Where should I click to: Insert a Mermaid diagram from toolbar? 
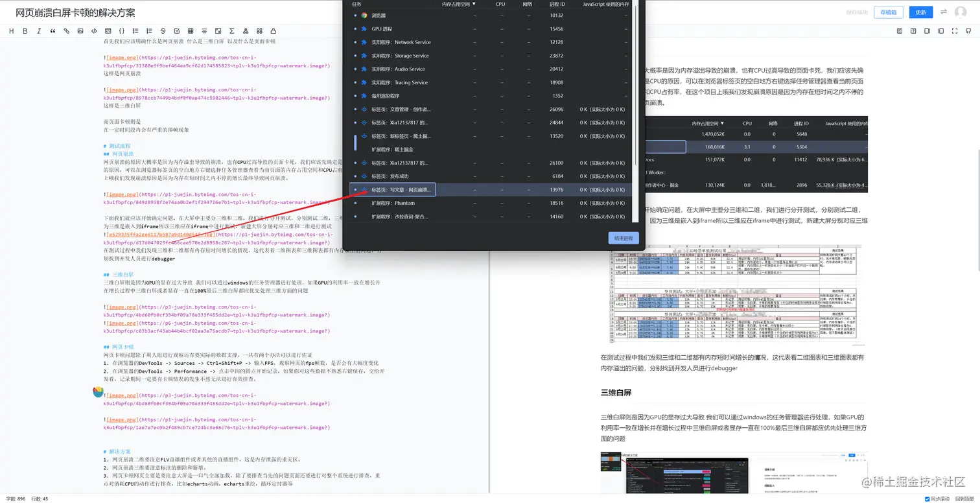tap(246, 30)
